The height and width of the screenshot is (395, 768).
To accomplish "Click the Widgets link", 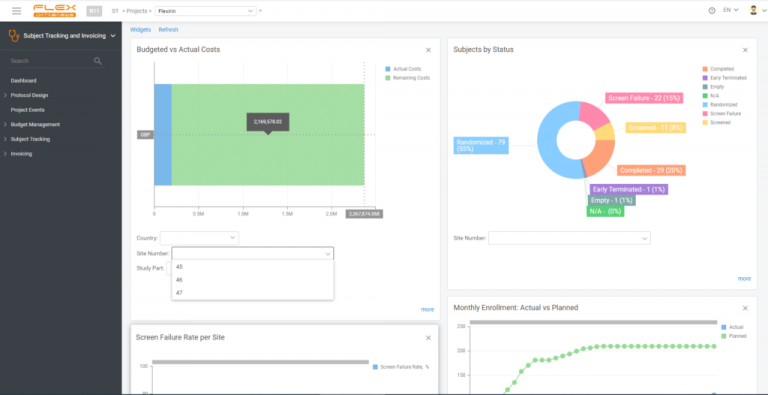I will (141, 30).
